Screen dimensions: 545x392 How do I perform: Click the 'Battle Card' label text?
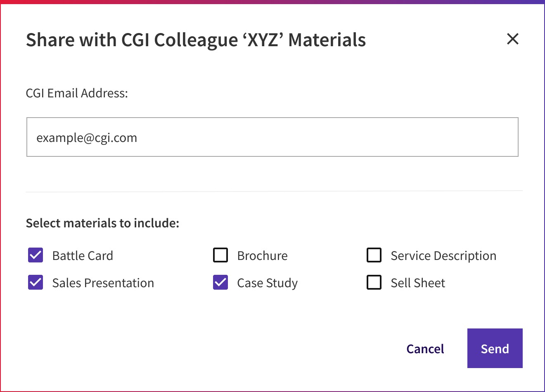83,256
